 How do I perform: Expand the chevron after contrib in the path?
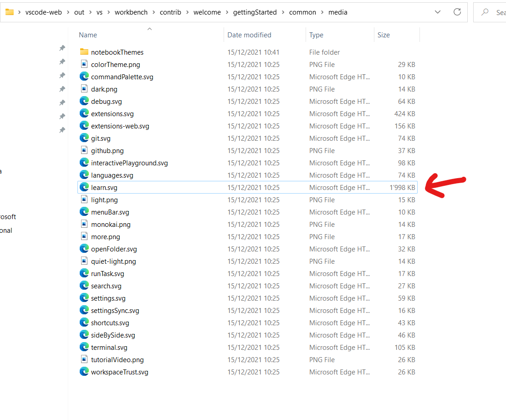[187, 12]
